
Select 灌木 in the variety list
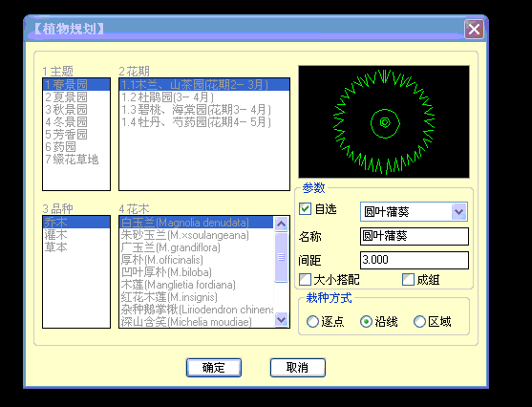pos(76,235)
